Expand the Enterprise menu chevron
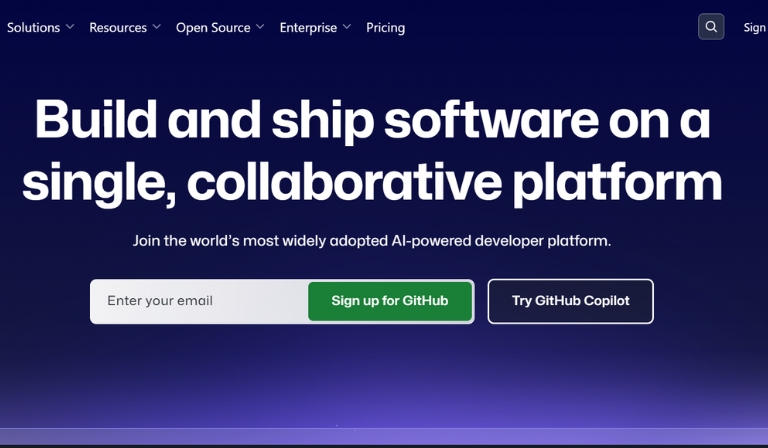The height and width of the screenshot is (448, 768). tap(347, 26)
